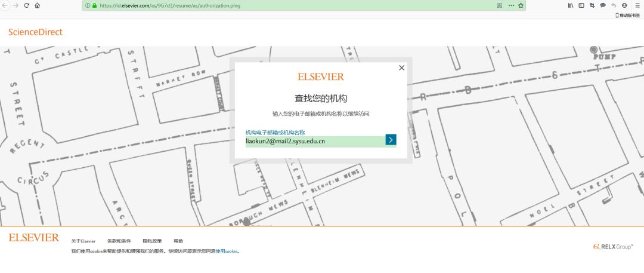This screenshot has width=644, height=273.
Task: Open page actions three-dot menu
Action: [x=512, y=6]
